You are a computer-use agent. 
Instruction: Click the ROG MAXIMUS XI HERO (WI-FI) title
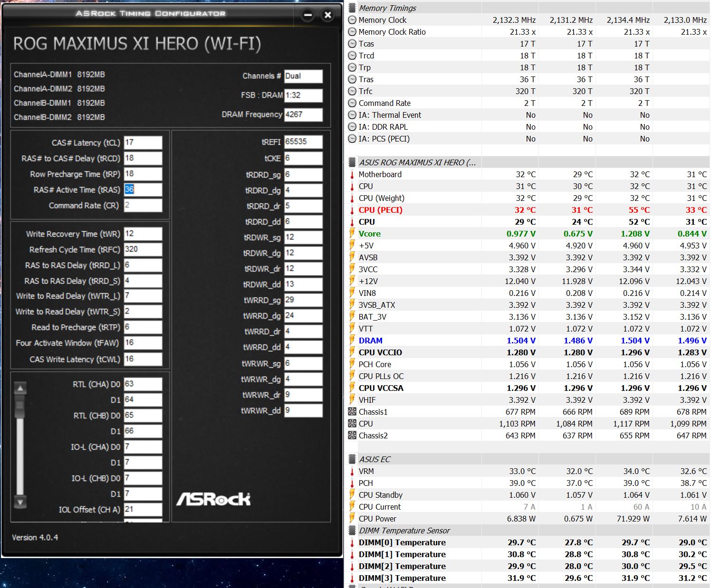pos(137,44)
